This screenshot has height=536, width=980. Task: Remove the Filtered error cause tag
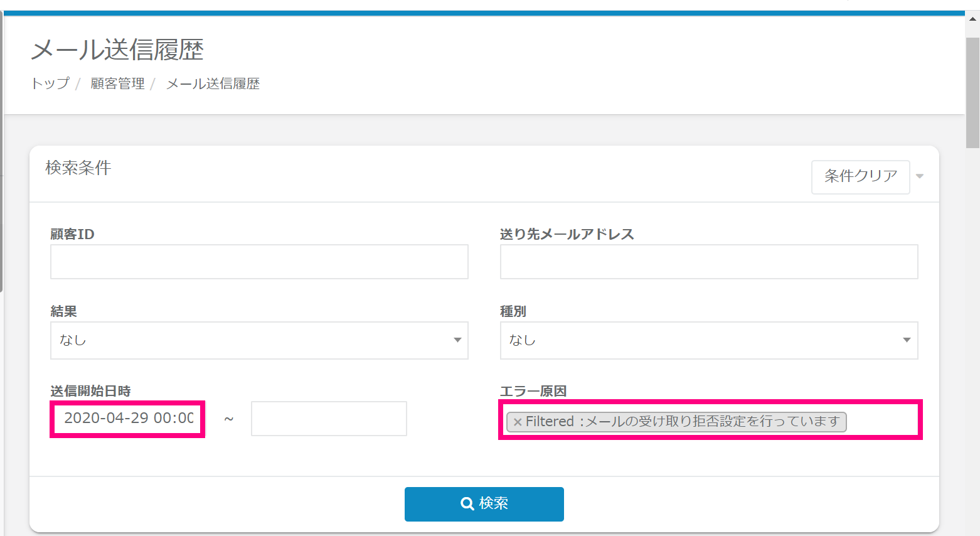point(518,422)
